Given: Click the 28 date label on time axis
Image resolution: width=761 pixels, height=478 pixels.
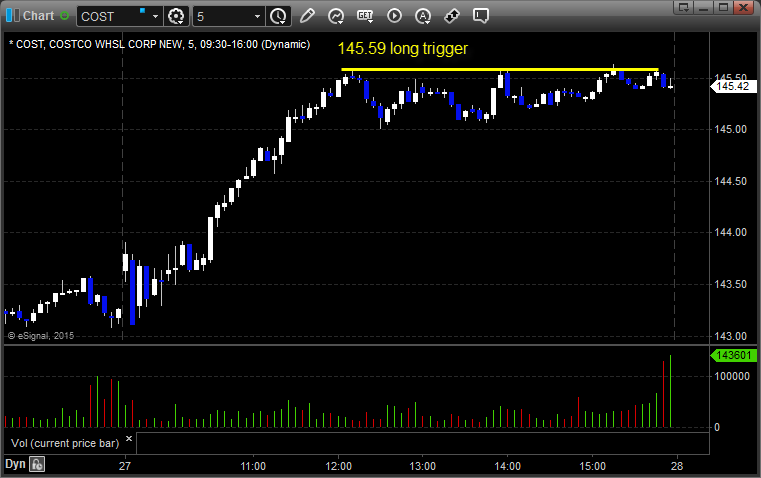Looking at the screenshot, I should (677, 466).
